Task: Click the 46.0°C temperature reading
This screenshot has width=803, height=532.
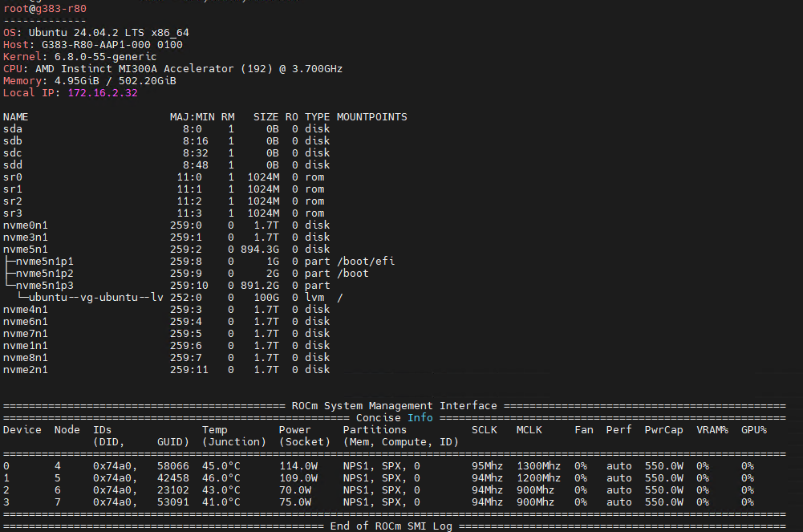Action: tap(221, 478)
